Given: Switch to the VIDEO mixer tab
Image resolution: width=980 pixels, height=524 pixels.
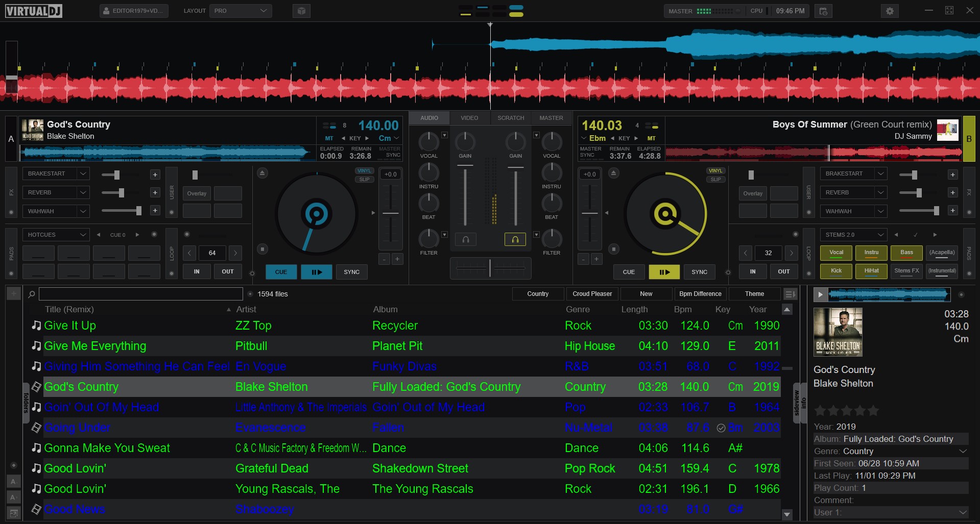Looking at the screenshot, I should [469, 118].
